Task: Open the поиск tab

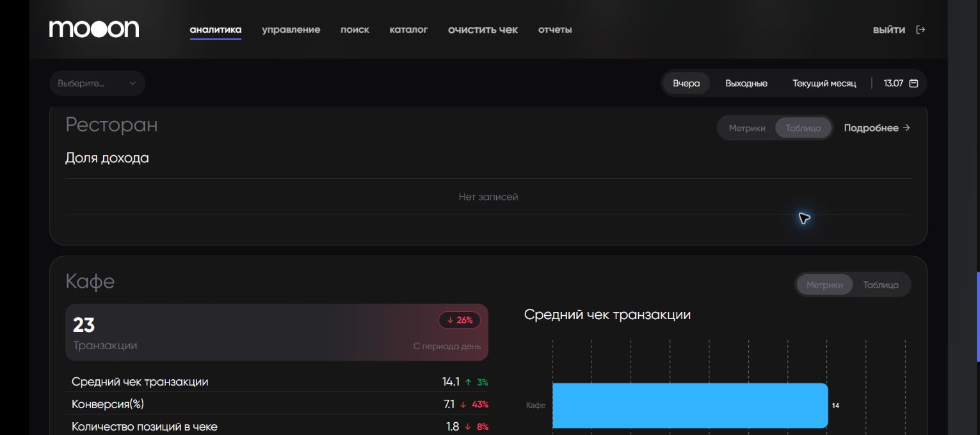Action: (x=355, y=29)
